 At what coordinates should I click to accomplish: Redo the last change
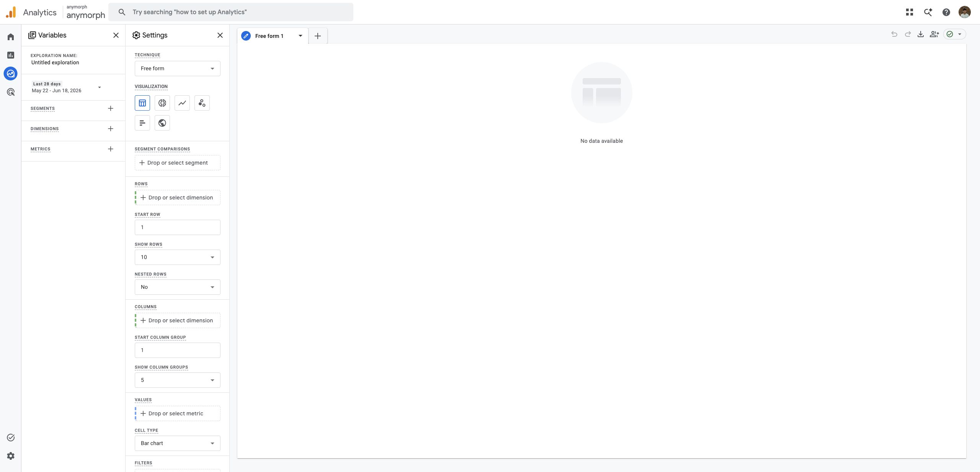(x=908, y=34)
